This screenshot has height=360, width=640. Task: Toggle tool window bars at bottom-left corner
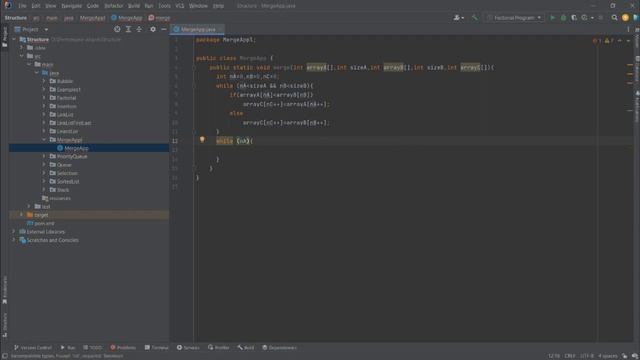point(5,356)
